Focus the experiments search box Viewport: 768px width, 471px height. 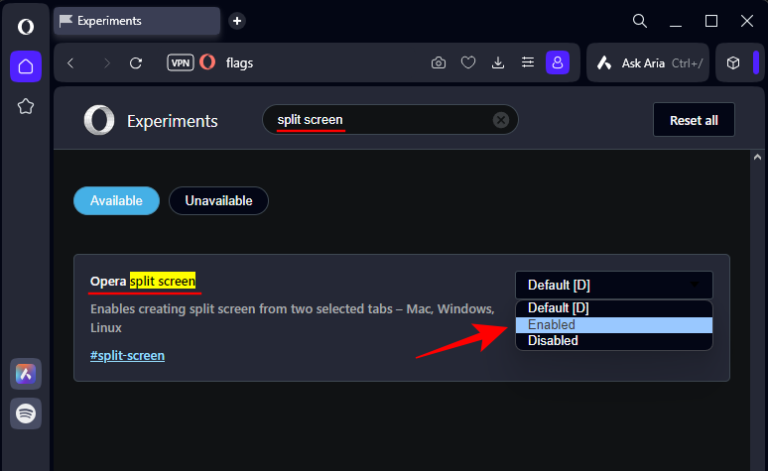(x=390, y=120)
